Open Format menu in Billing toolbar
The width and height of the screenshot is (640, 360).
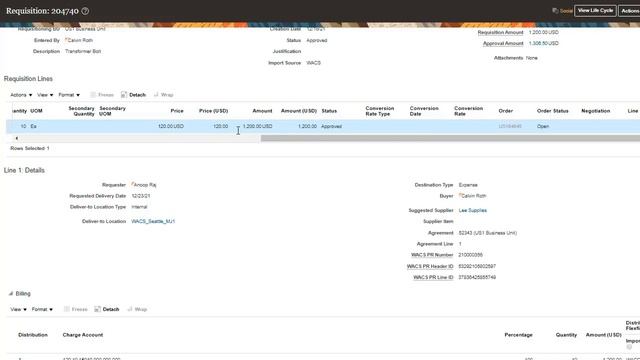42,309
